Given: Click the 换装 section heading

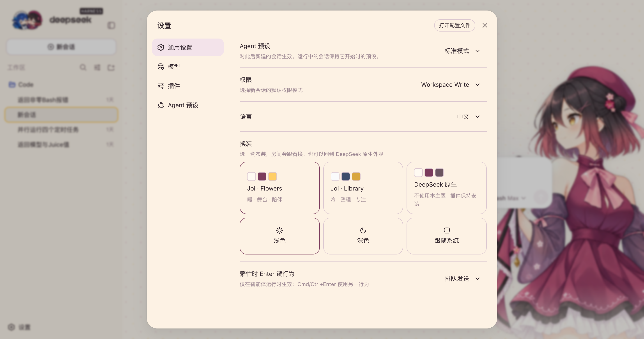Looking at the screenshot, I should pyautogui.click(x=246, y=144).
